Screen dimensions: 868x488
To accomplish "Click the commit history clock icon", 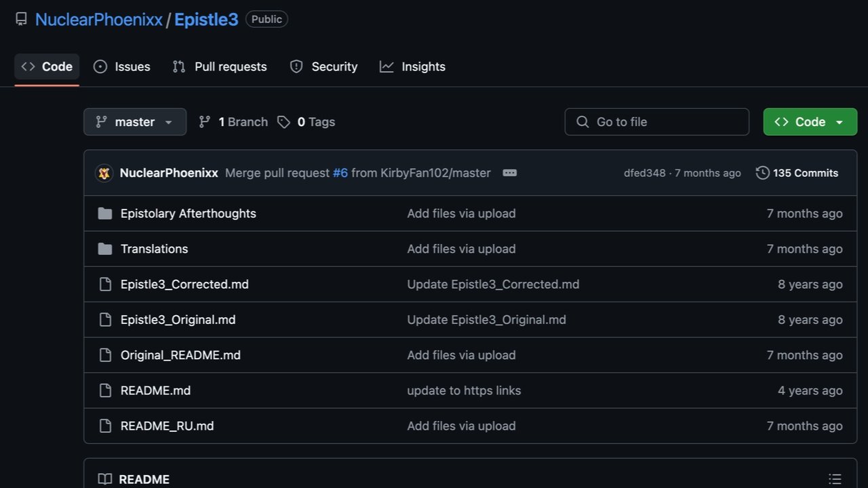I will (763, 173).
